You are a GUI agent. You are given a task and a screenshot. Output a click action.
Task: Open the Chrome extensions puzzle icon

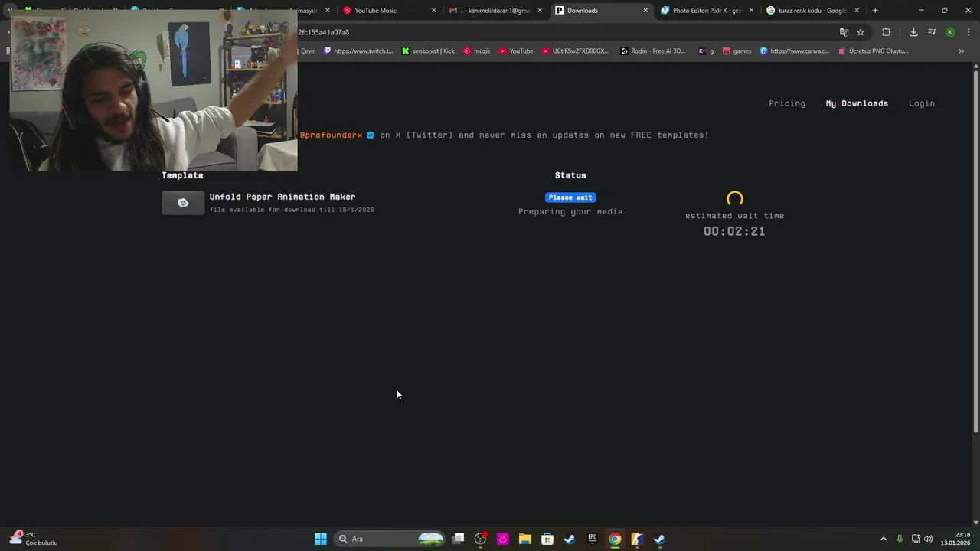887,32
